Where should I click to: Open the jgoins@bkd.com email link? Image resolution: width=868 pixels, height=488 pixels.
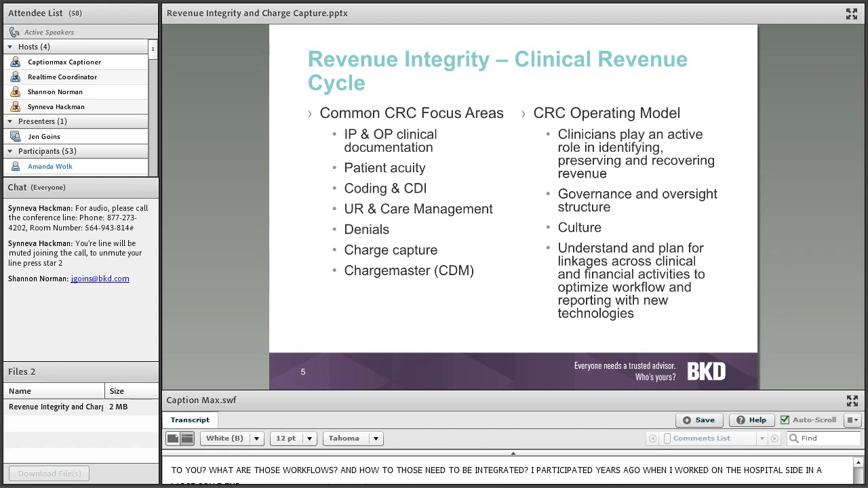point(100,279)
